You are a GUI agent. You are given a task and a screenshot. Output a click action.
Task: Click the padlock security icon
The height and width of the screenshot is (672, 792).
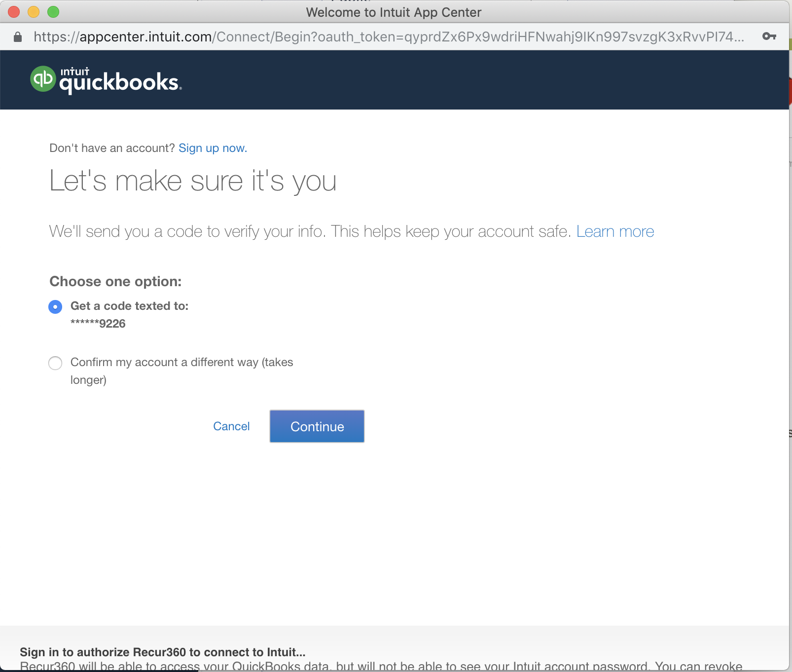click(18, 37)
